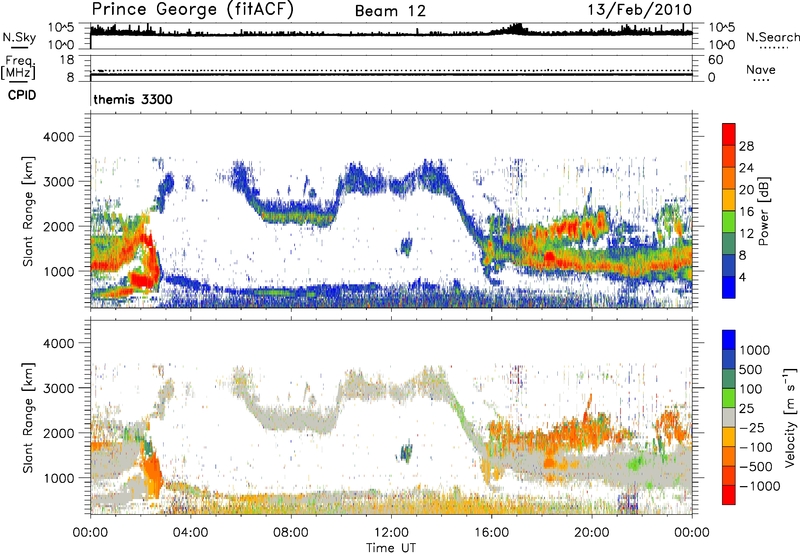Viewport: 800px width, 554px height.
Task: Click the '28' tick on the Power scale
Action: point(746,146)
